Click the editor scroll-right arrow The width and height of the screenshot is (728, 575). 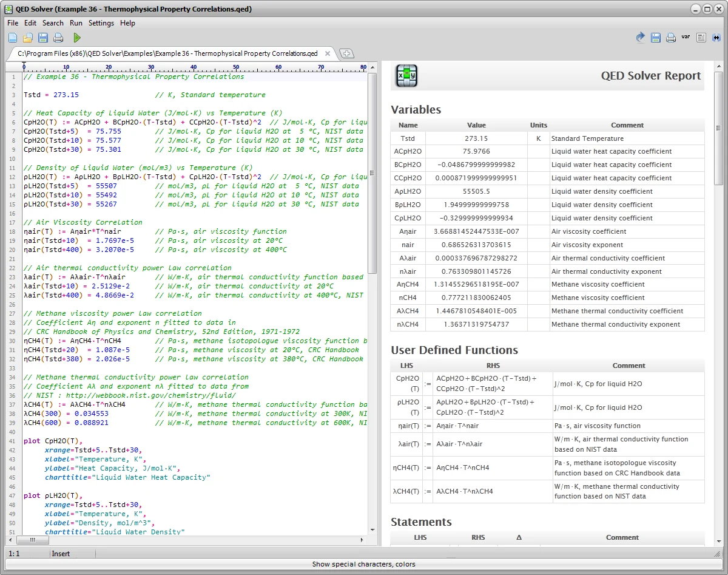pyautogui.click(x=363, y=540)
